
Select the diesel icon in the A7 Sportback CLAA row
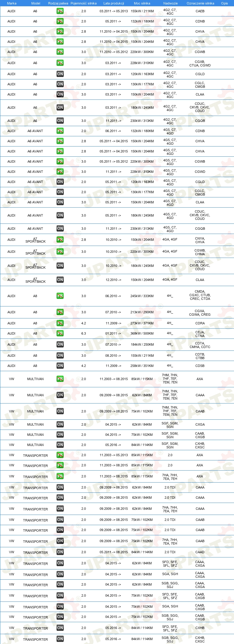(x=60, y=280)
